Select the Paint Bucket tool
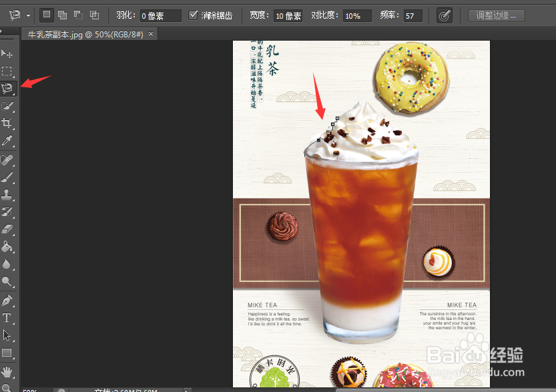The image size is (556, 392). (x=7, y=247)
